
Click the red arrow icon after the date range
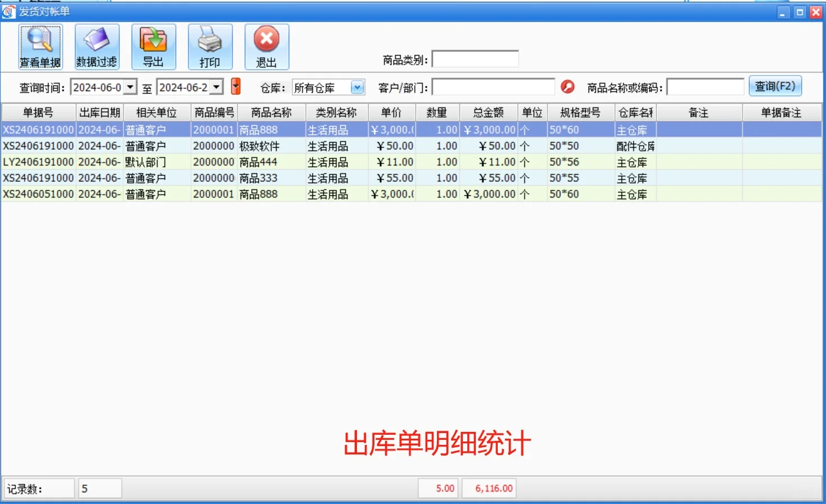click(x=235, y=86)
